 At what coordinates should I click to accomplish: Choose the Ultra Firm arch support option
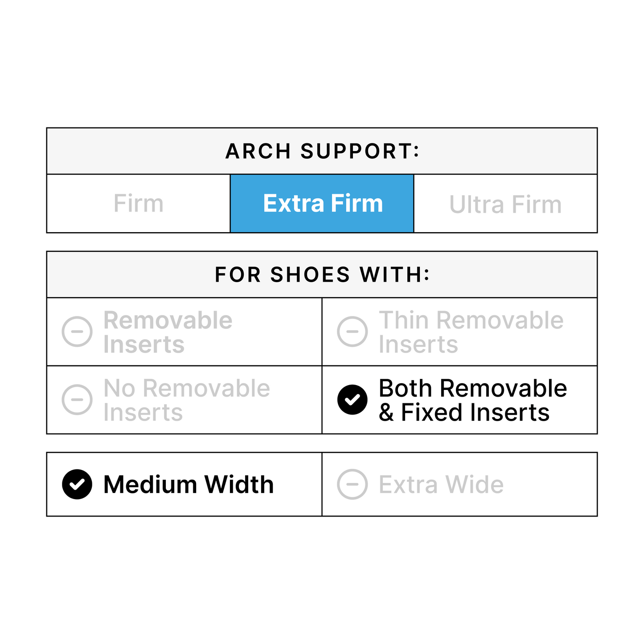coord(505,205)
